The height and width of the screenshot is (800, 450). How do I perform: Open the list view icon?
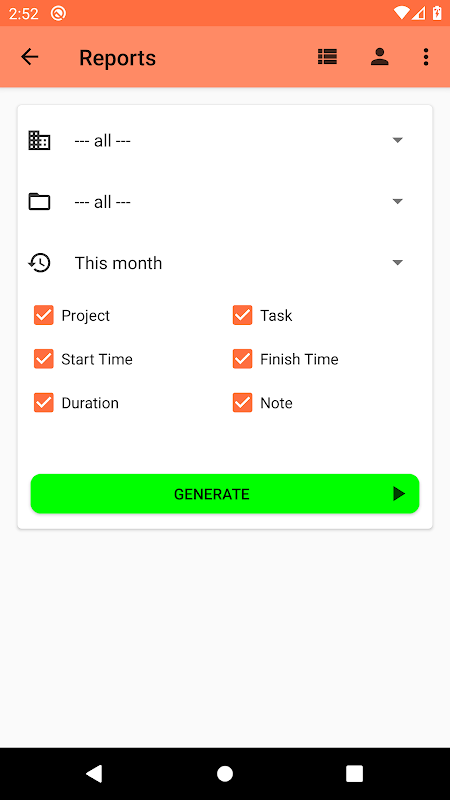[327, 57]
